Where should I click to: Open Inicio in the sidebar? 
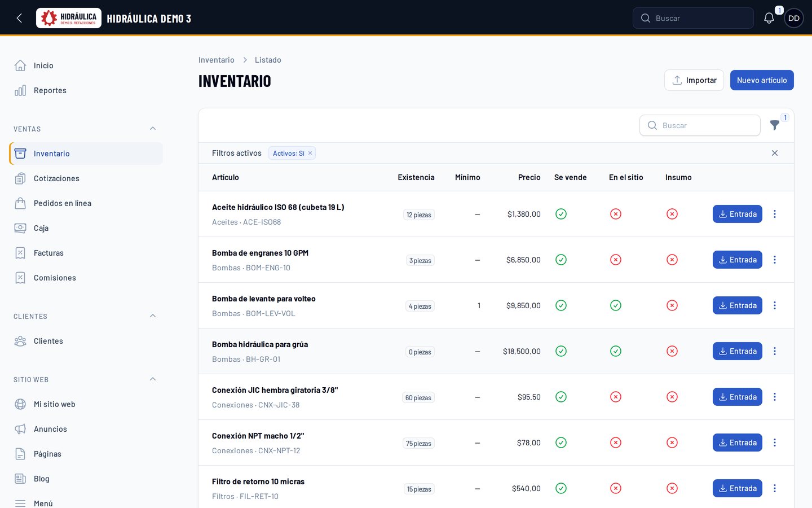(x=86, y=65)
